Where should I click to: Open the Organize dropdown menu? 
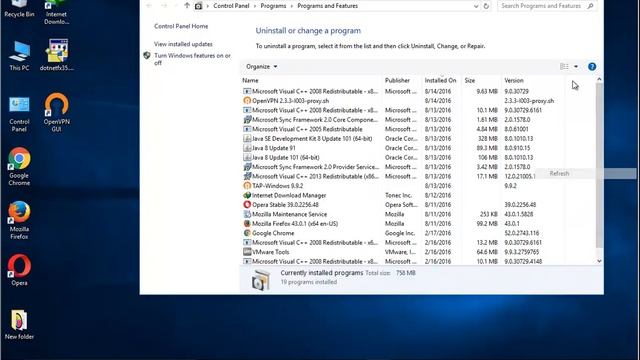tap(262, 67)
